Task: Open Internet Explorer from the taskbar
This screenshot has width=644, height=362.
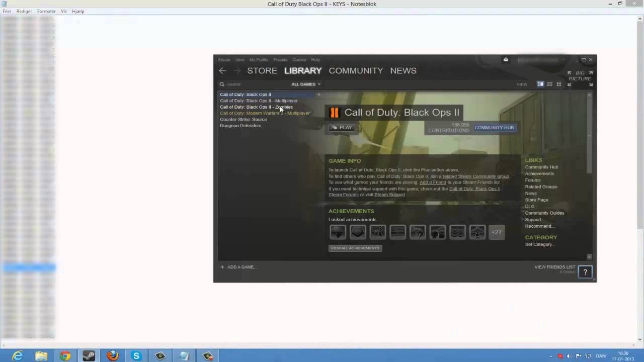Action: coord(18,356)
